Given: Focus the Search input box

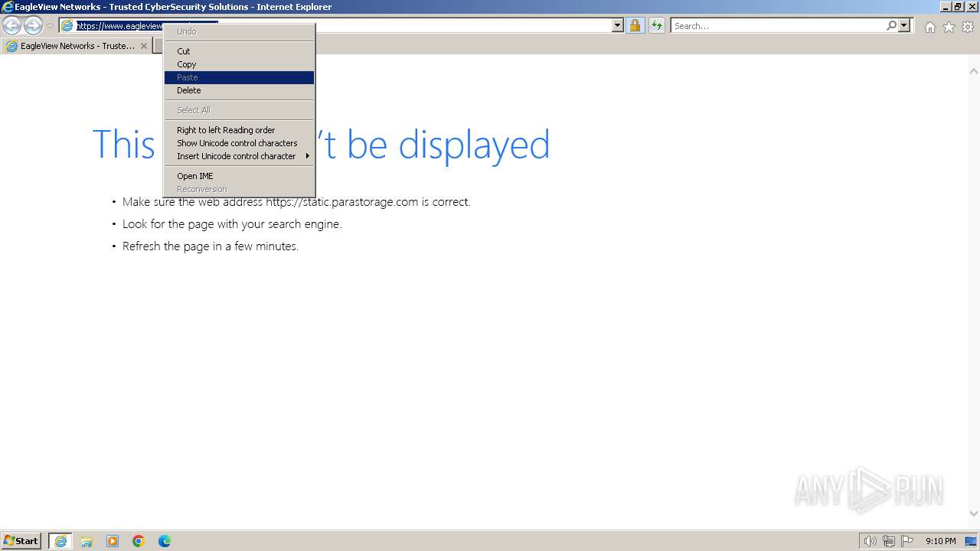Looking at the screenshot, I should tap(777, 26).
